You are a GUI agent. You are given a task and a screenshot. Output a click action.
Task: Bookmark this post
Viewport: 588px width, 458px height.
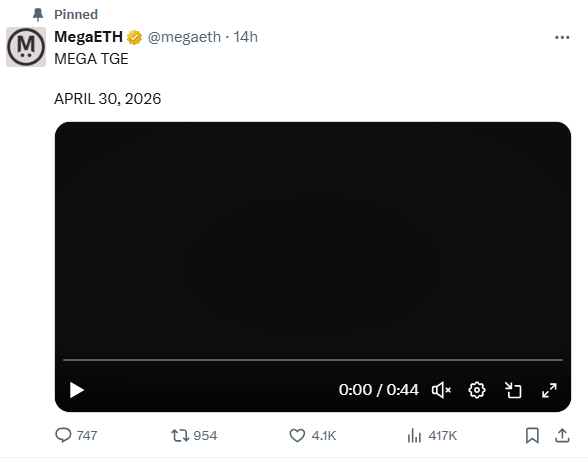532,435
